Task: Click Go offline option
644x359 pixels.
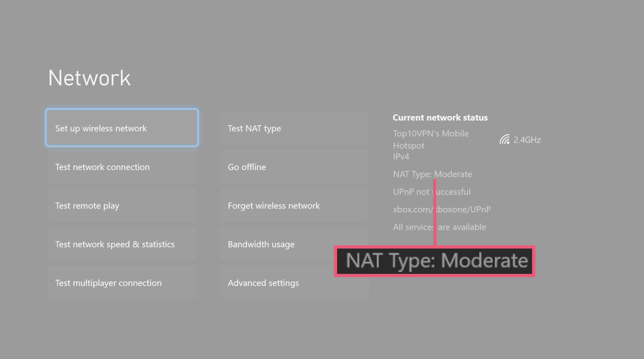Action: tap(247, 167)
